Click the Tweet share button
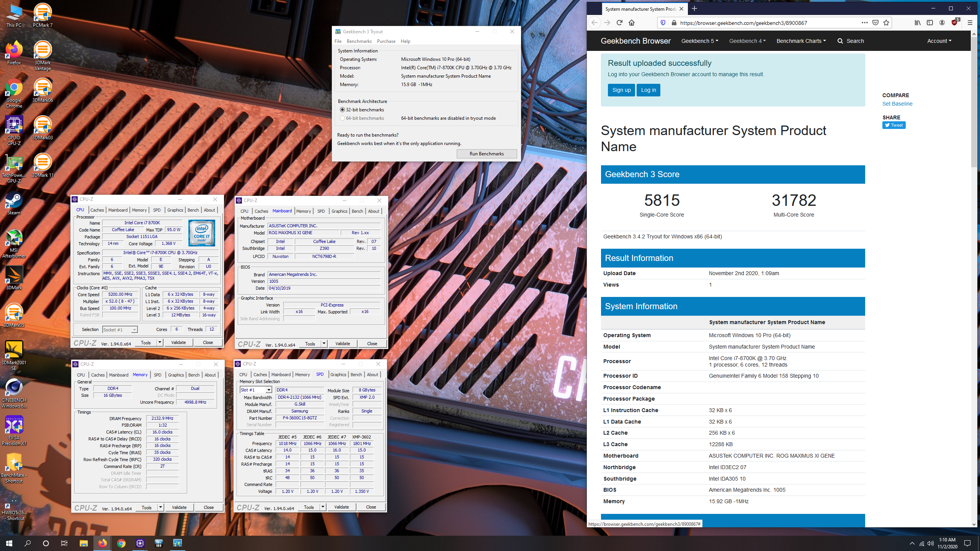The image size is (980, 551). 894,125
